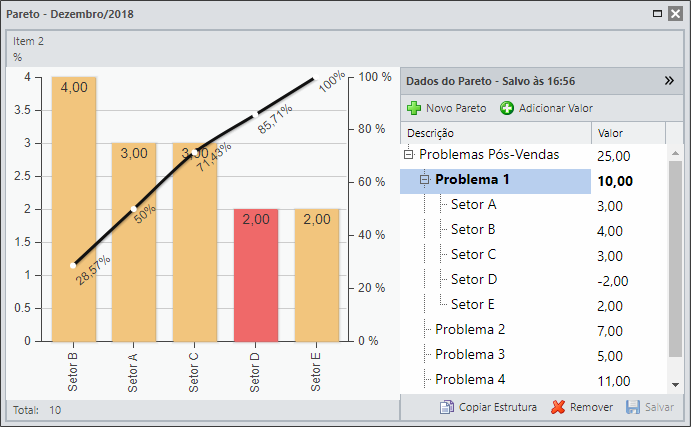
Task: Maximize the Pareto window
Action: [x=657, y=14]
